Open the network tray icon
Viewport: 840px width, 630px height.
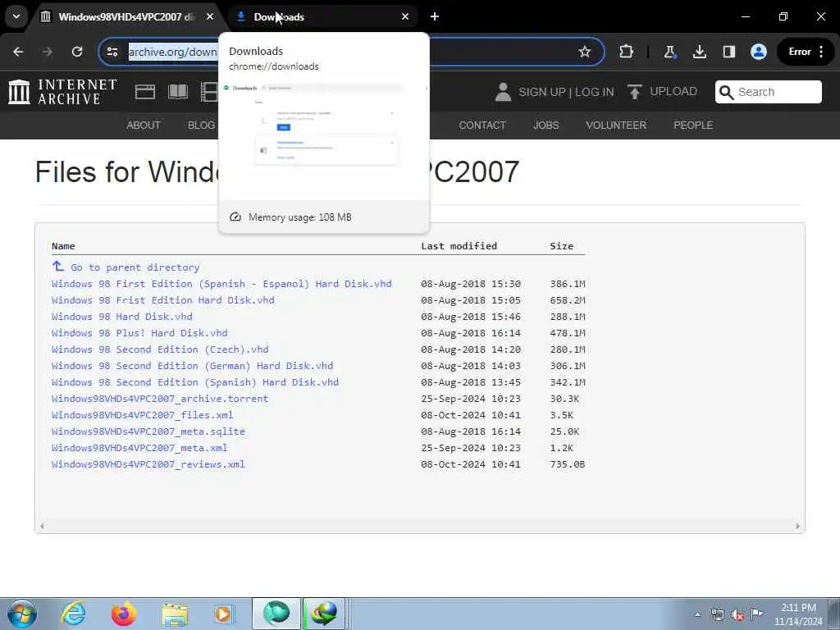pyautogui.click(x=717, y=615)
